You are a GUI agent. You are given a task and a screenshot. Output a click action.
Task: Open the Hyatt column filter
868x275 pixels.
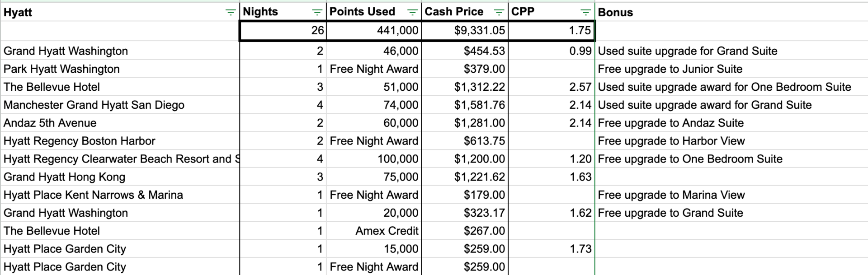[x=231, y=13]
